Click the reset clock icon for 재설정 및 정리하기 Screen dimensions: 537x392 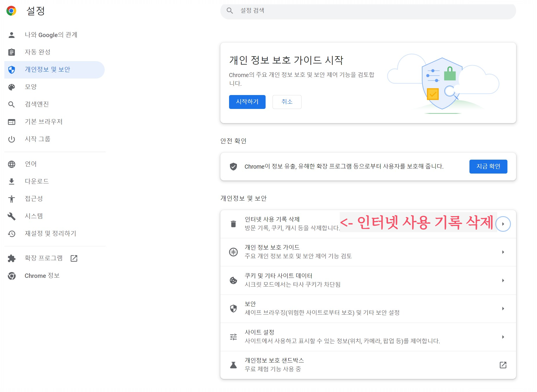(12, 234)
